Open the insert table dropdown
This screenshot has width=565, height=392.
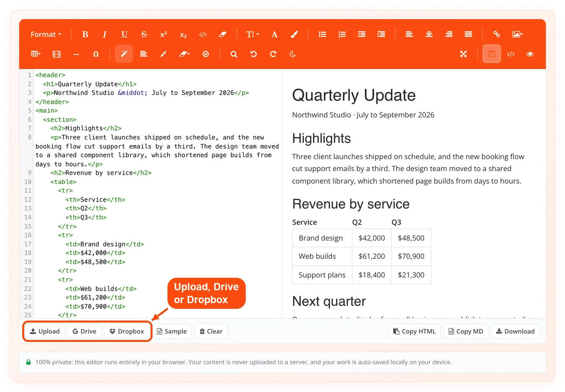[x=36, y=54]
